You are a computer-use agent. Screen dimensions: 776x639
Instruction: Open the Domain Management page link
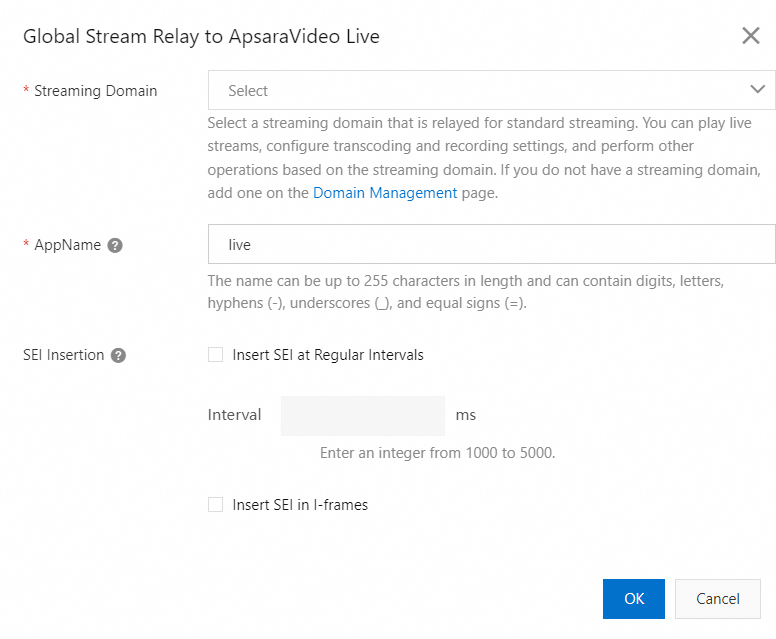(x=385, y=193)
